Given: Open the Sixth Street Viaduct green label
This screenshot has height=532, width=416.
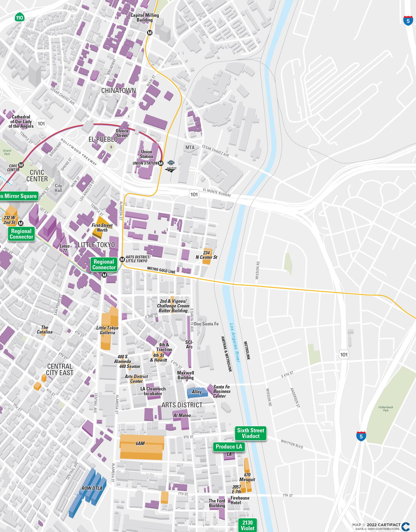Looking at the screenshot, I should [x=251, y=433].
